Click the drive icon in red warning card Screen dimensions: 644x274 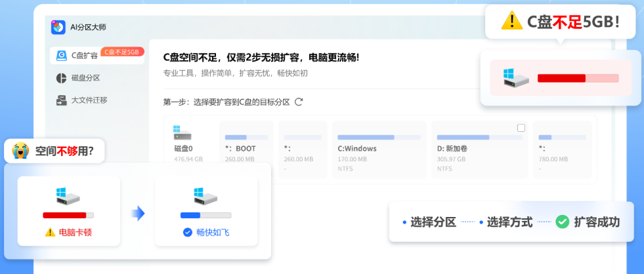[516, 77]
